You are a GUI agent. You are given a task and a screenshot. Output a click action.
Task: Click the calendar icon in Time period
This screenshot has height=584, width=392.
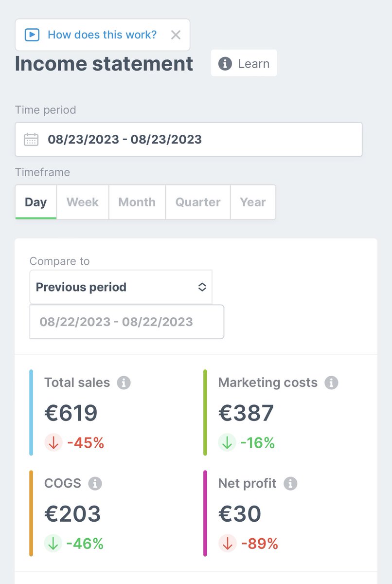click(x=31, y=139)
